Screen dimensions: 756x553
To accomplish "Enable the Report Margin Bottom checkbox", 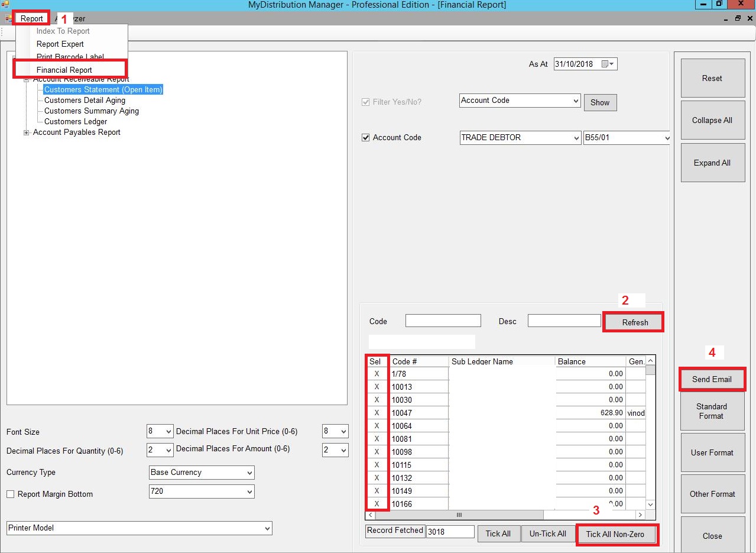I will 11,494.
